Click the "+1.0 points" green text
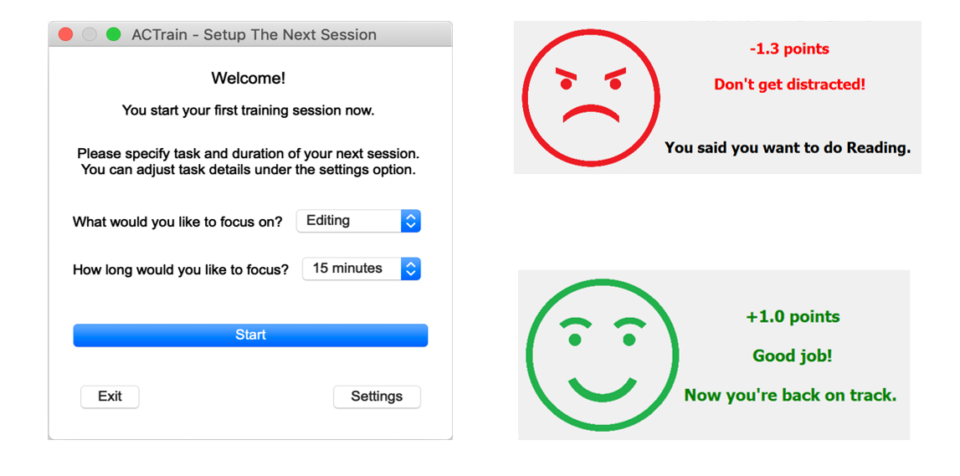This screenshot has width=960, height=476. (792, 317)
